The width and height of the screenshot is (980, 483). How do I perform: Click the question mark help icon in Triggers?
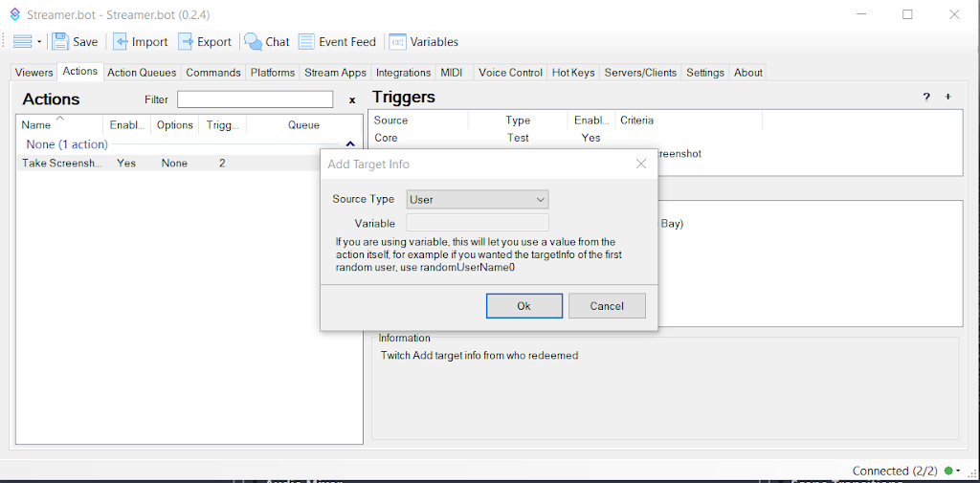click(x=925, y=98)
